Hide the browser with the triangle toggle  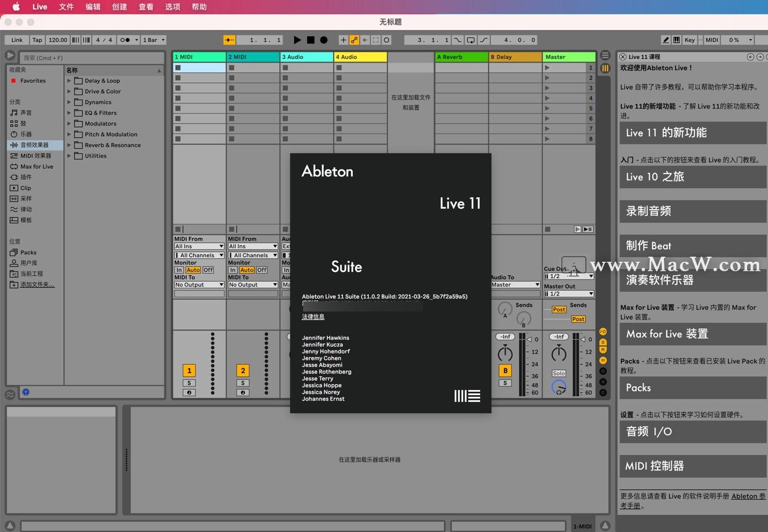10,55
